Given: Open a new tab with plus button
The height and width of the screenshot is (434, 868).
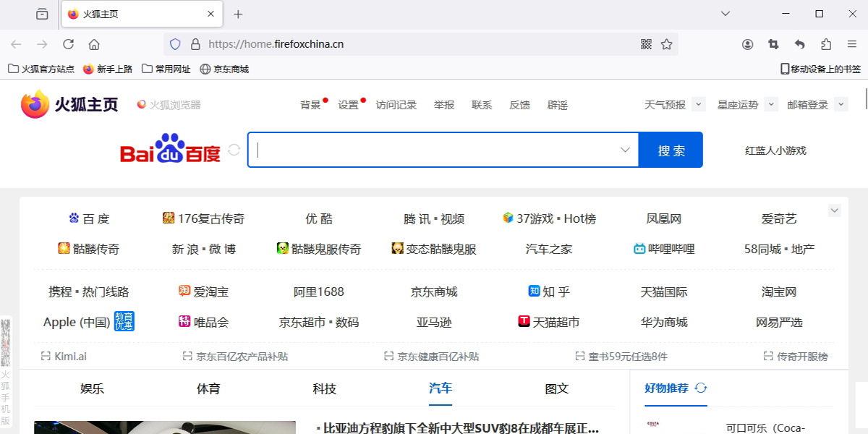Looking at the screenshot, I should [238, 14].
